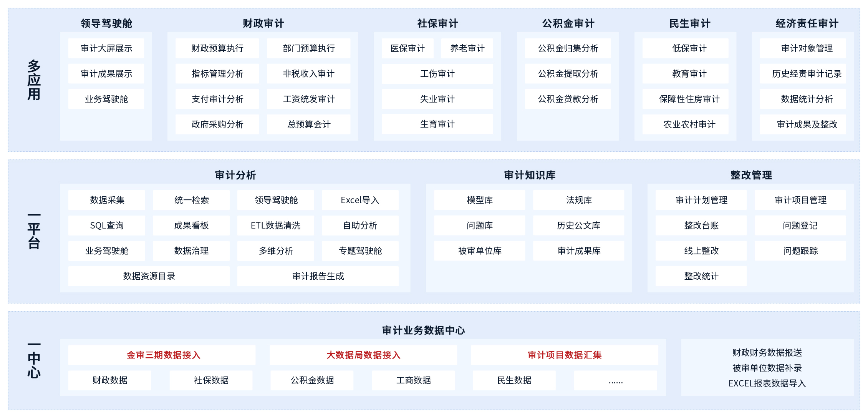Select 审计成果展示 under 领导驾驶舱
The height and width of the screenshot is (418, 868).
(106, 74)
